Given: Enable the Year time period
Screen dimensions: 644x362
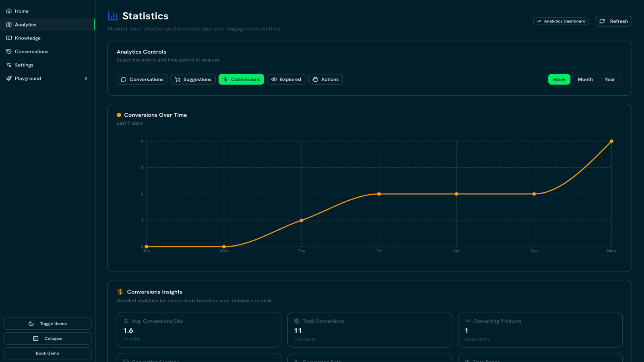Looking at the screenshot, I should (x=610, y=79).
